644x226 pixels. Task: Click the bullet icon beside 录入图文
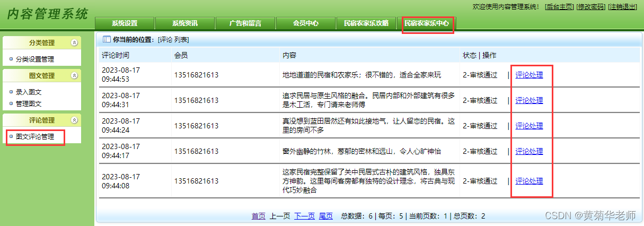pyautogui.click(x=11, y=92)
